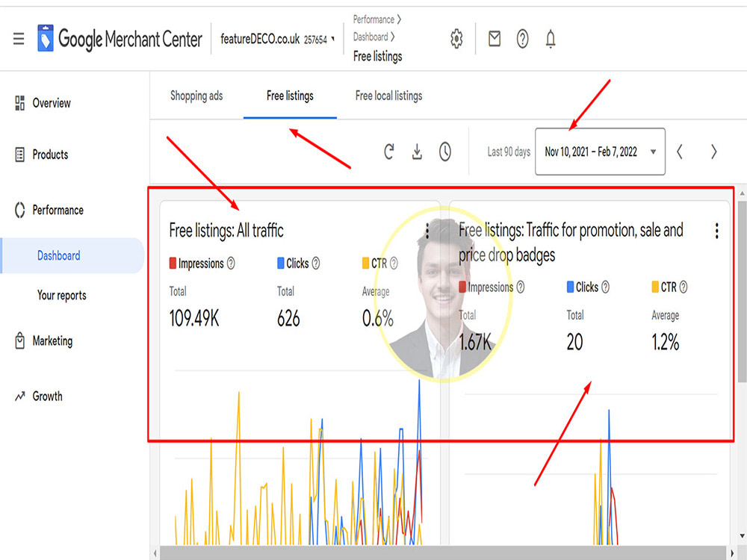Click the 1.2% average CTR value
The width and height of the screenshot is (747, 560).
(x=666, y=342)
